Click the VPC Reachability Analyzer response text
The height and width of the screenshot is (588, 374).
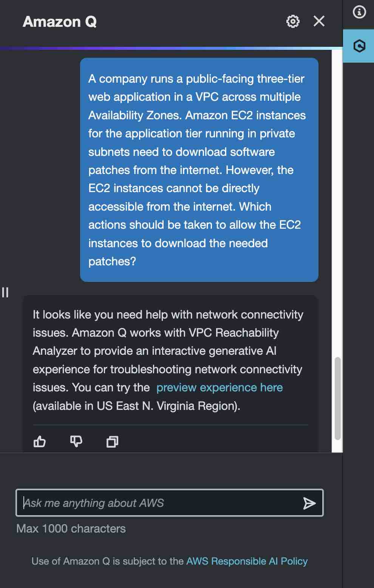(168, 360)
